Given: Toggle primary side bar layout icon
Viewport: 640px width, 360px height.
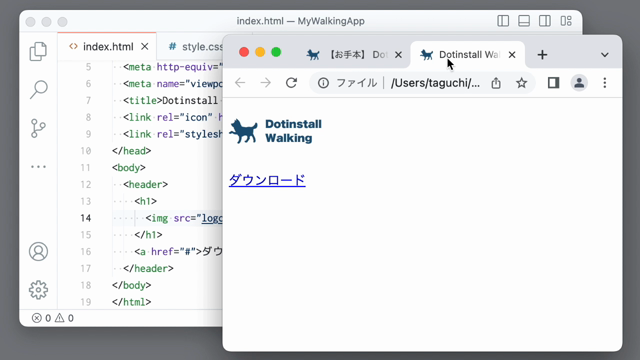Looking at the screenshot, I should pos(503,21).
